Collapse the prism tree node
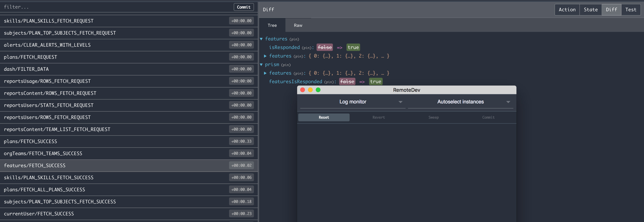This screenshot has width=644, height=222. click(x=261, y=65)
